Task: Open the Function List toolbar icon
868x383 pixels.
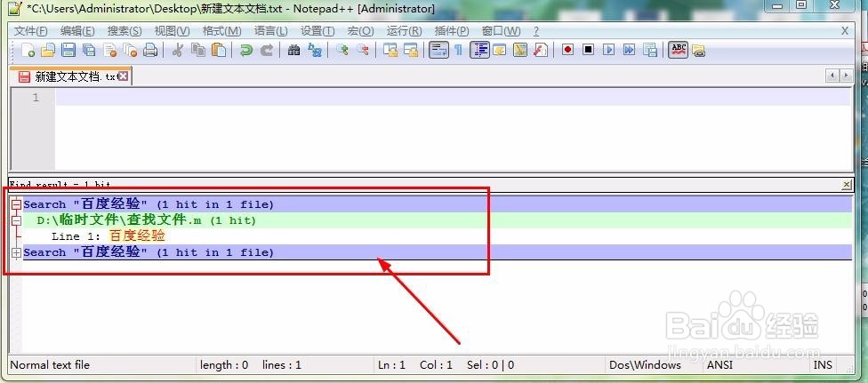Action: coord(541,51)
